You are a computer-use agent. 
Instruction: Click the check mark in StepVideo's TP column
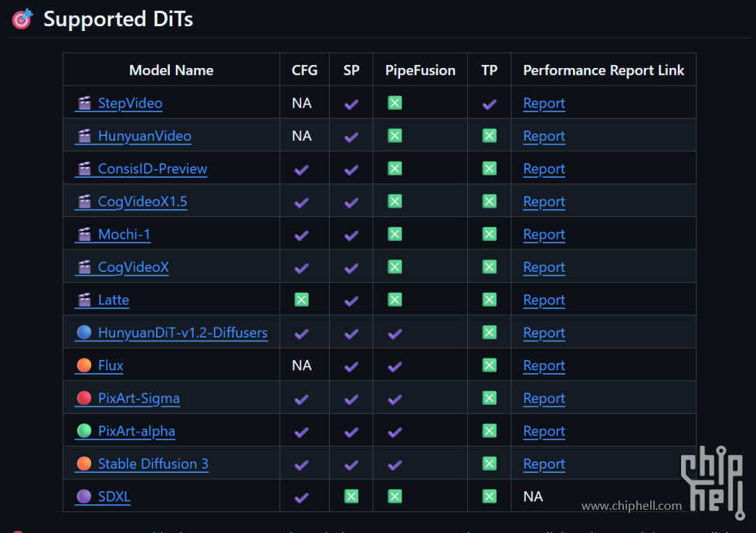click(x=490, y=104)
